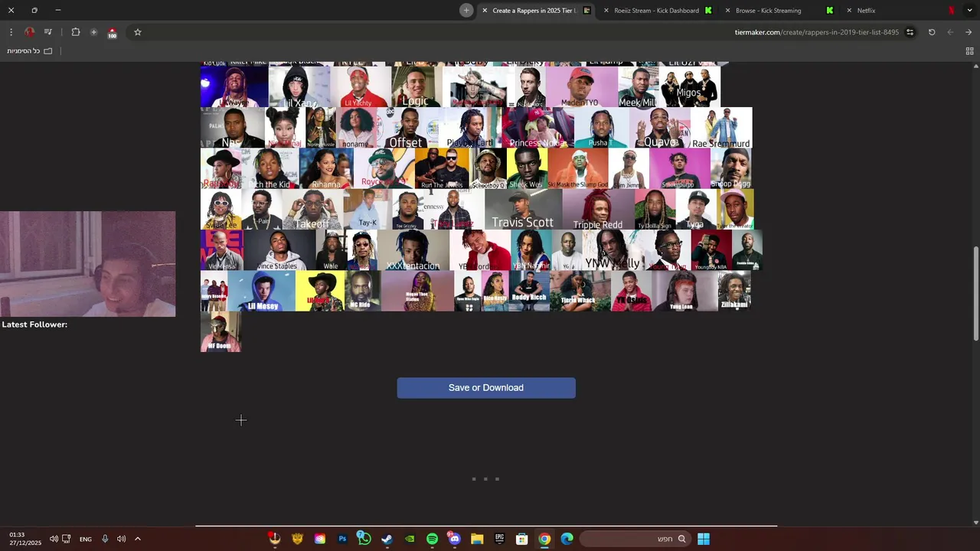
Task: Open File Explorer from the taskbar
Action: [x=477, y=539]
